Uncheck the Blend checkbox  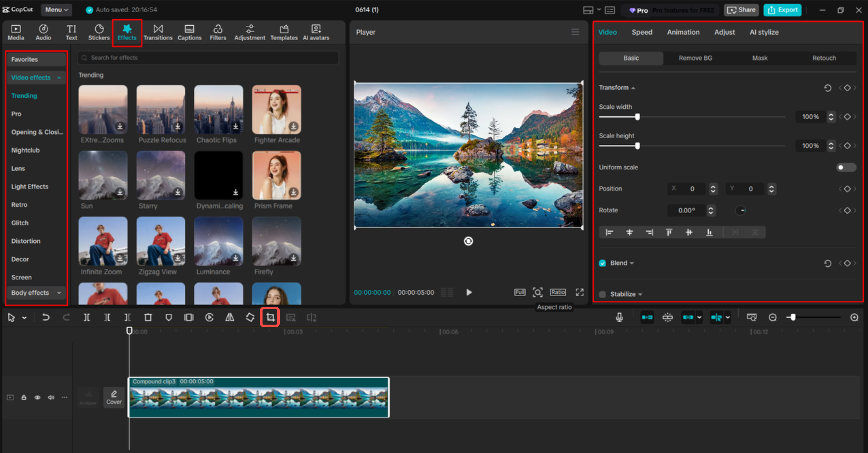602,263
